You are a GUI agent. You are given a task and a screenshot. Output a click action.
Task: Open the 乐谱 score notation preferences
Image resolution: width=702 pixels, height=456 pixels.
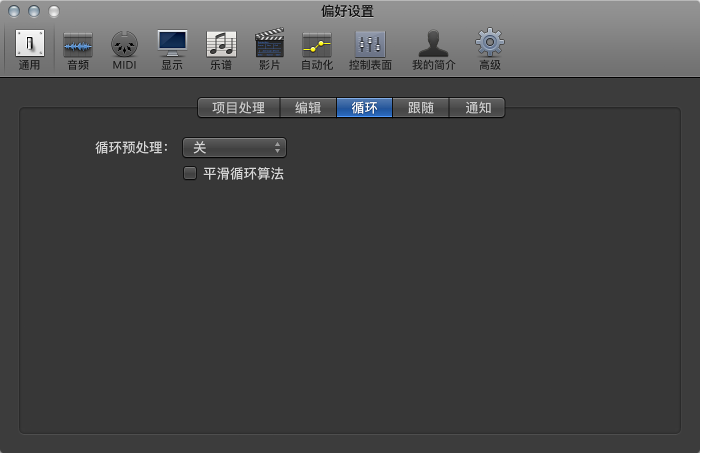[x=221, y=49]
